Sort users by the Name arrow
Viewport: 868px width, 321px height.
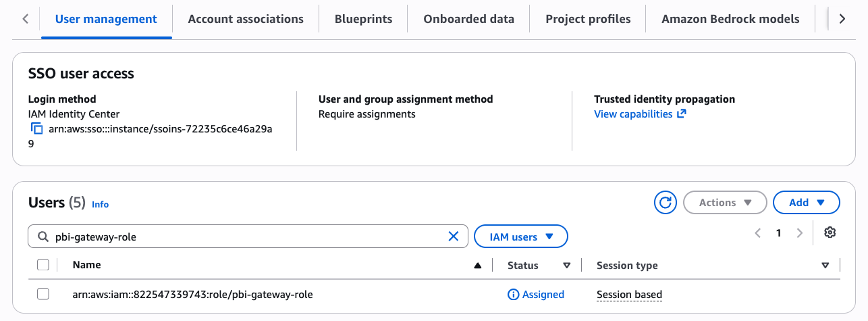[x=478, y=266]
